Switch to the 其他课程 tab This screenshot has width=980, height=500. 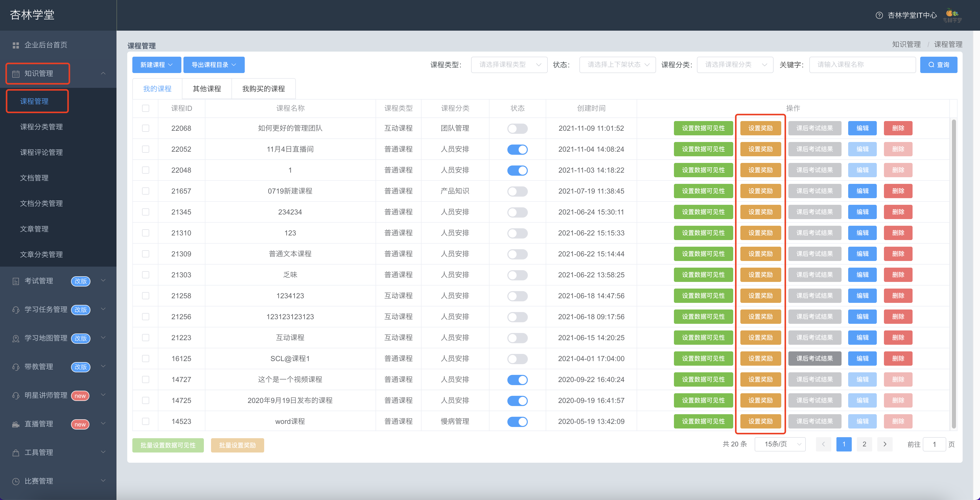(x=207, y=89)
